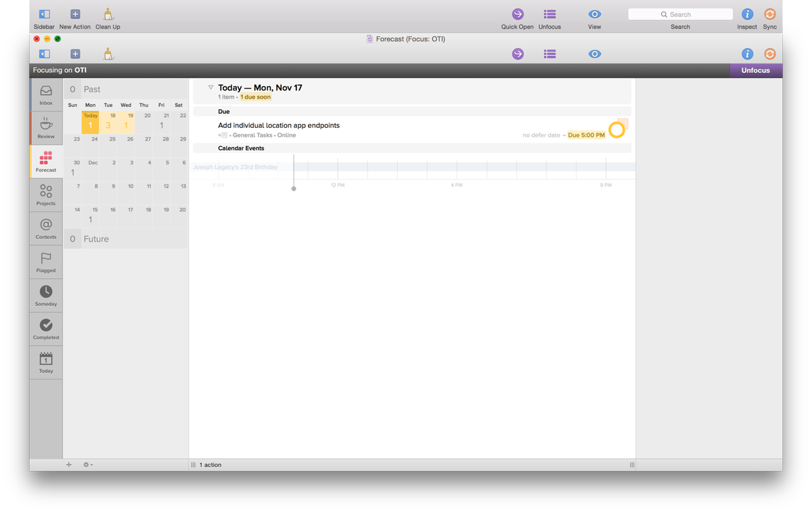Click the document proxy icon in title bar

[369, 39]
